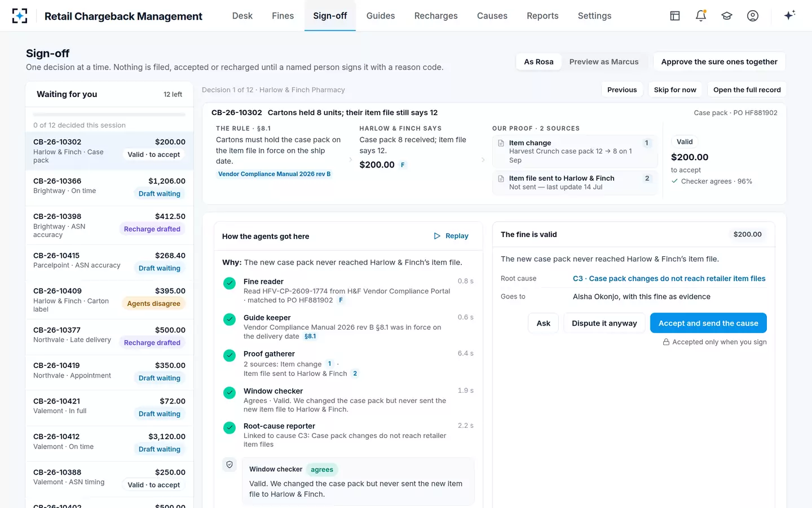Select case CB-26-10409 Agents disagree
The height and width of the screenshot is (508, 812).
click(x=109, y=300)
